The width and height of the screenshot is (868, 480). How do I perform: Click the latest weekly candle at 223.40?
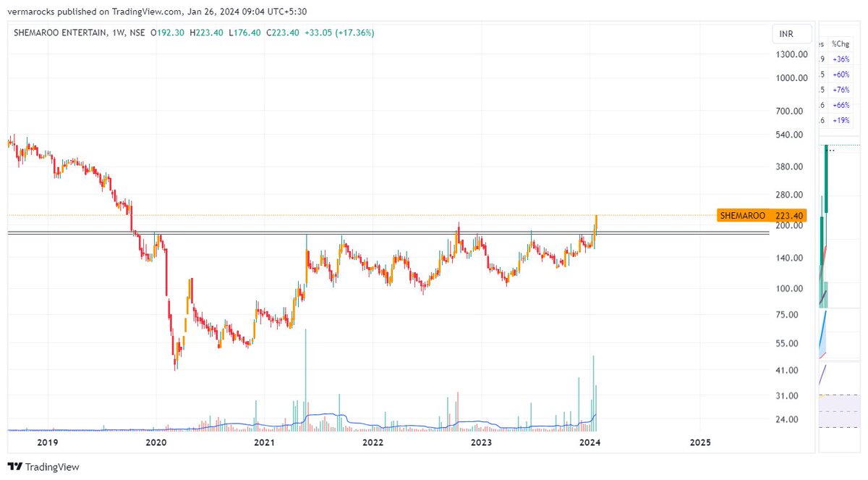tap(596, 222)
